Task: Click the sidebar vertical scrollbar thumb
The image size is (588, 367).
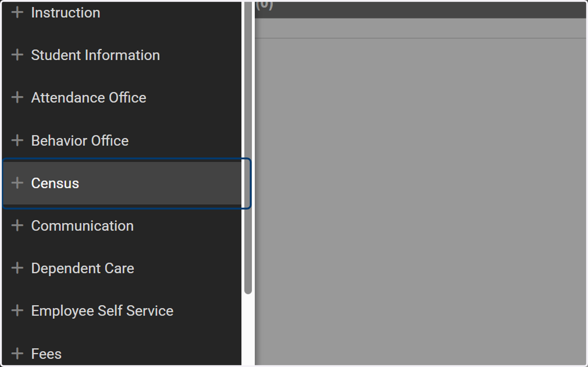Action: tap(248, 147)
